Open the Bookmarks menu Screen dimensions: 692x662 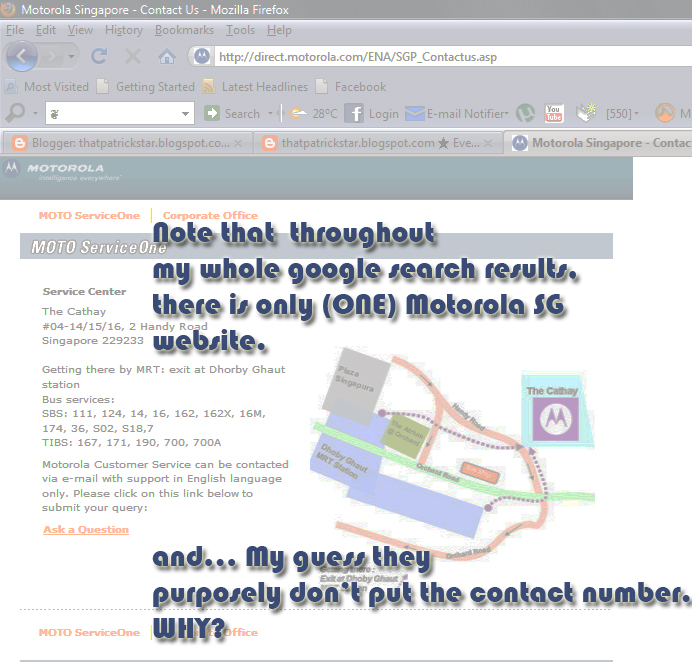(184, 30)
